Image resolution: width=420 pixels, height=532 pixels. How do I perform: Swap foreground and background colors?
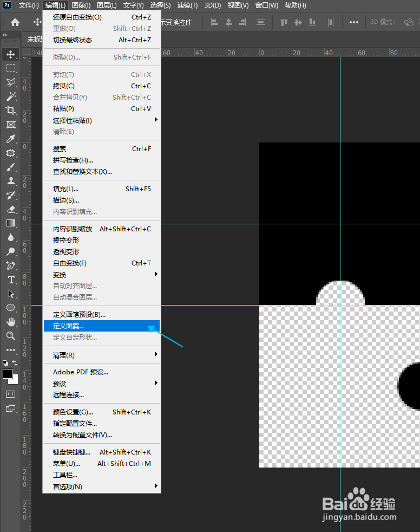[x=15, y=362]
